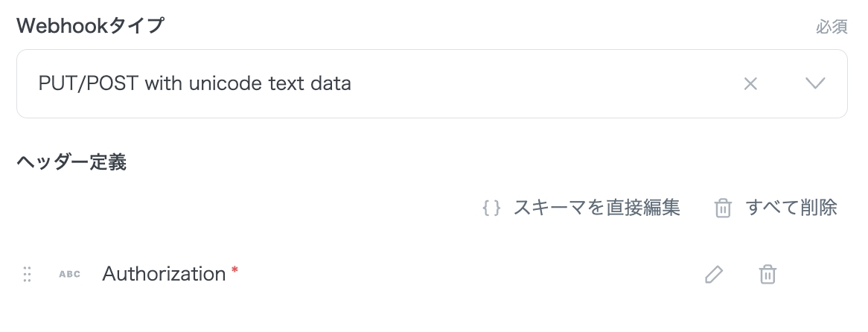Click the red required asterisk next to Authorization
This screenshot has width=868, height=332.
coord(234,270)
